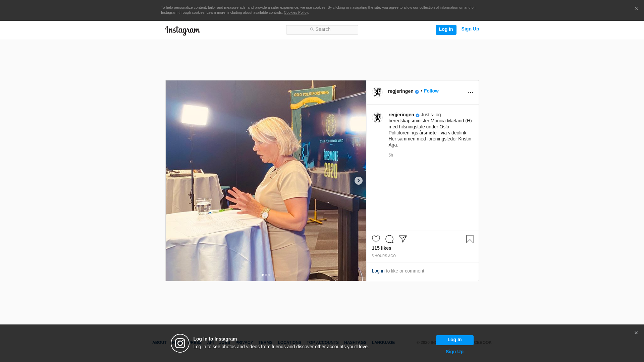
Task: Share the post with paper plane icon
Action: (402, 239)
